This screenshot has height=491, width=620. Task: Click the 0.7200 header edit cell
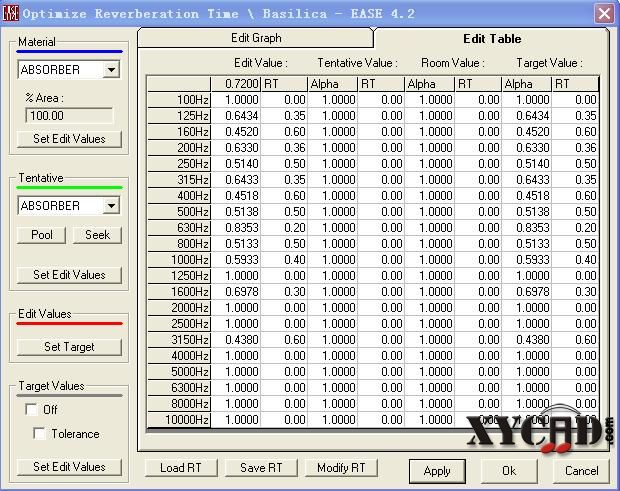236,84
